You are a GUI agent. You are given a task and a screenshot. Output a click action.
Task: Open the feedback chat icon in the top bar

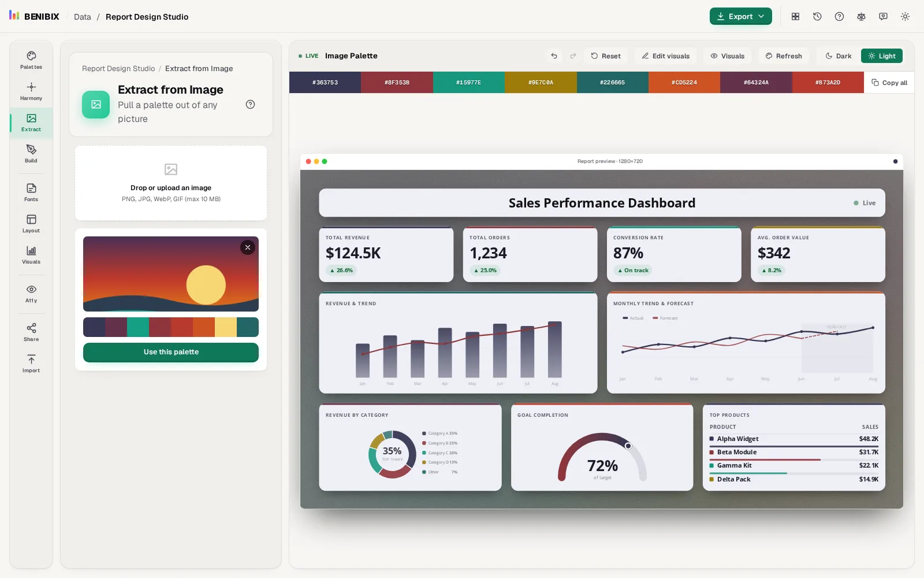tap(883, 17)
